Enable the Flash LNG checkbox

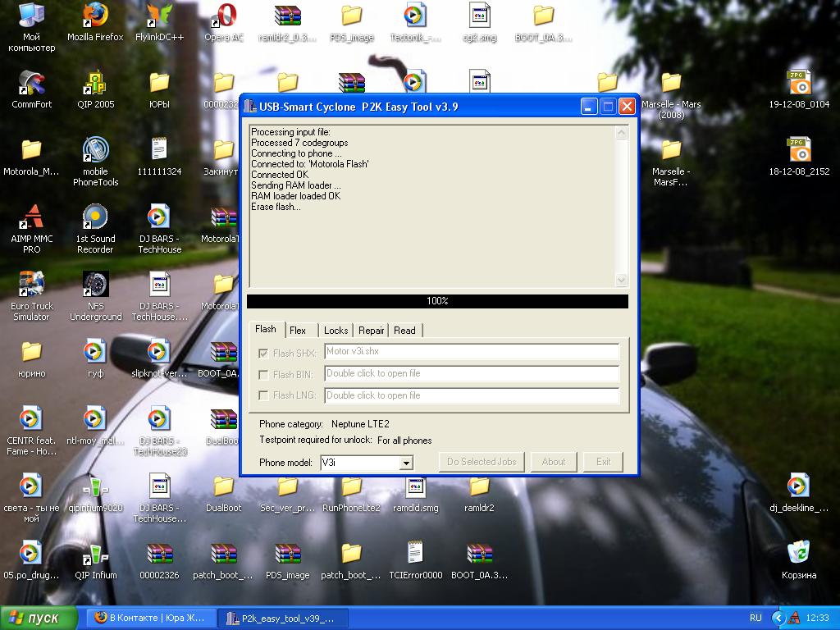point(263,395)
